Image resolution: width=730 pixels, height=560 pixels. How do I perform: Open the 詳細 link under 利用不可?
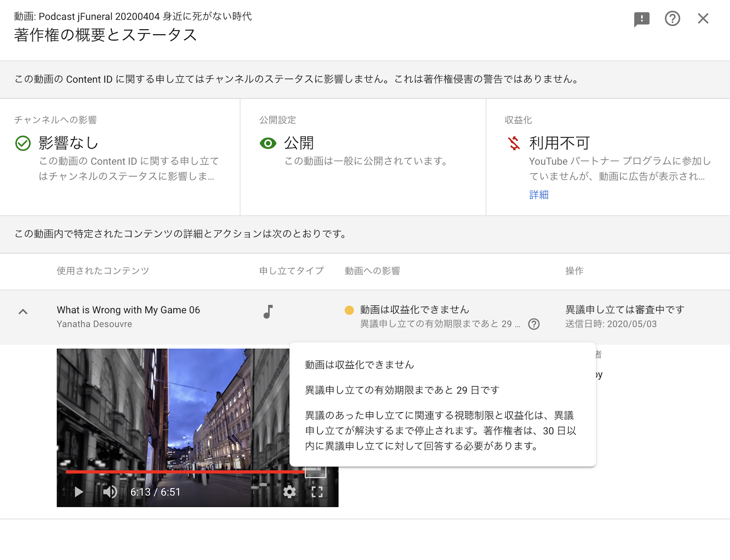pyautogui.click(x=538, y=195)
